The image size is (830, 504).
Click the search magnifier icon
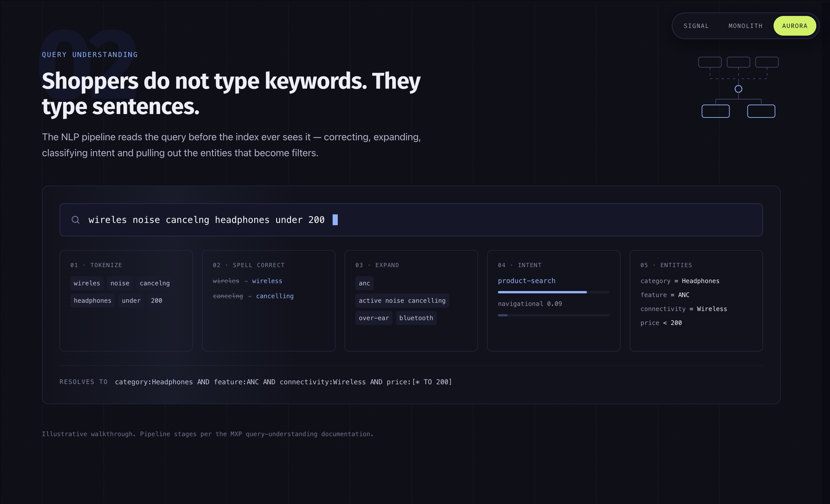coord(76,220)
